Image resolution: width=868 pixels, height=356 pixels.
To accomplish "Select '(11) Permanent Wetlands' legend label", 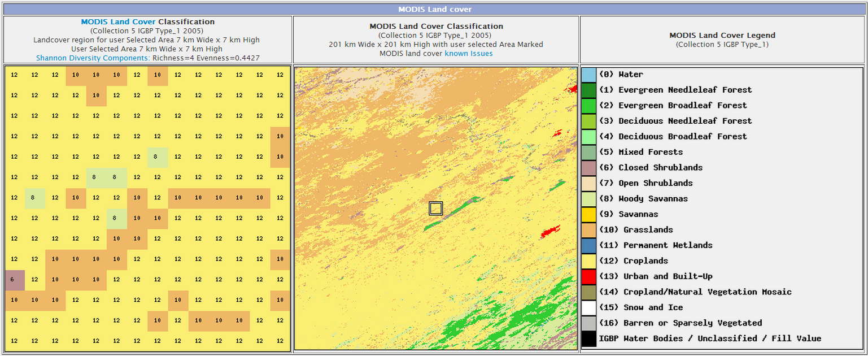I will 656,245.
